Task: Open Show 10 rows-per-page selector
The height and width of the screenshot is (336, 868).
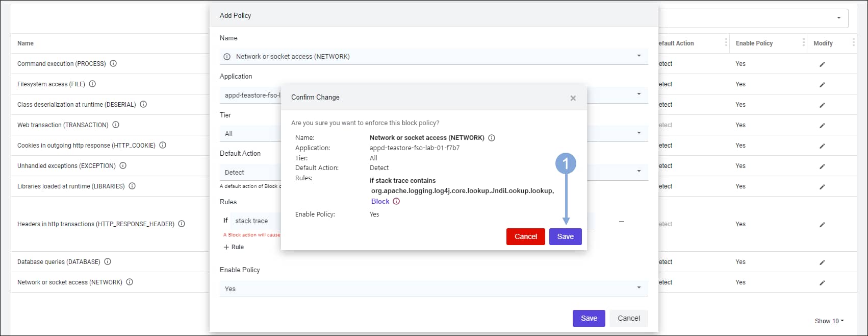Action: 829,321
